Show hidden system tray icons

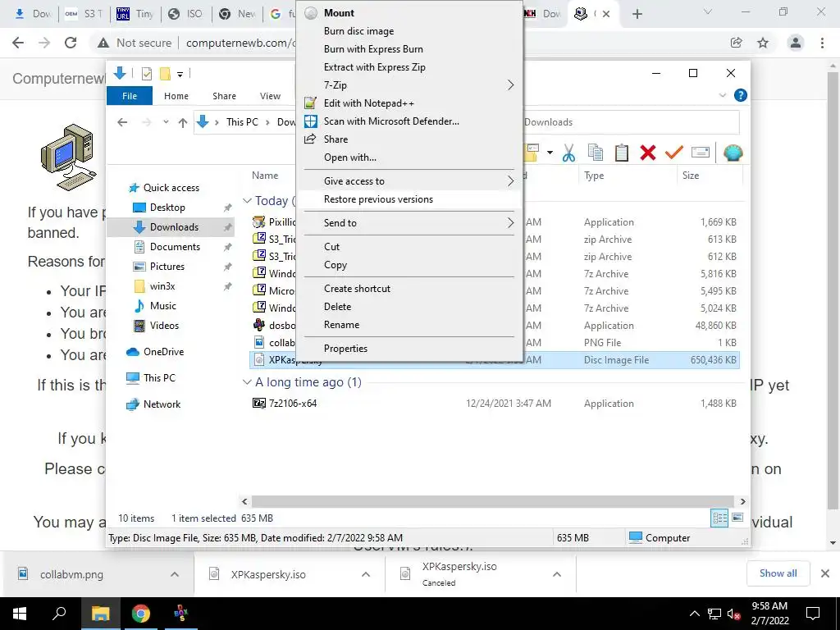pos(694,614)
